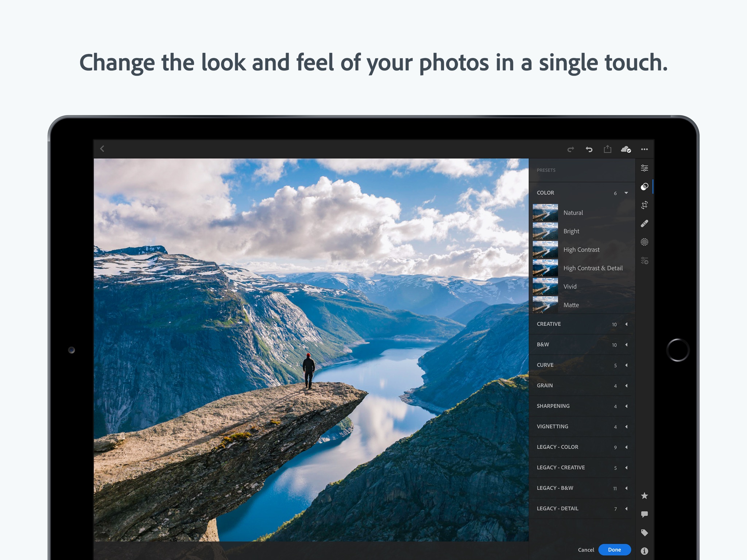Image resolution: width=747 pixels, height=560 pixels.
Task: Collapse the Color presets group
Action: click(x=626, y=193)
